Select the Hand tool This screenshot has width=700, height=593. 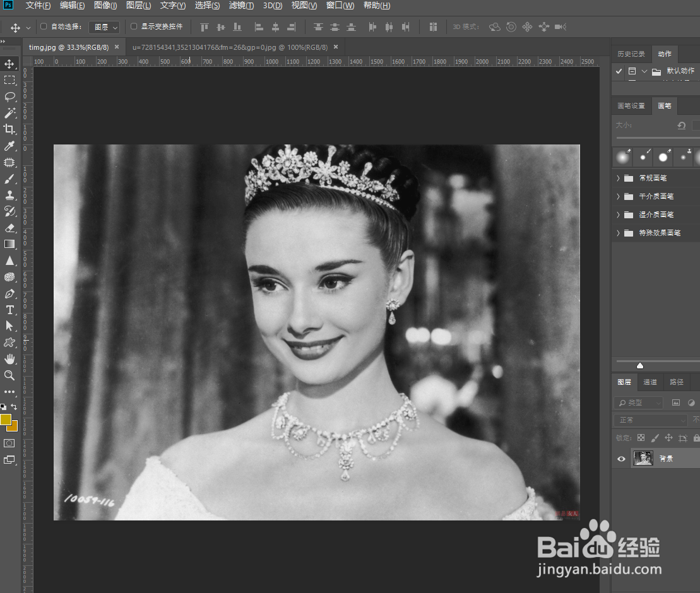click(x=9, y=359)
